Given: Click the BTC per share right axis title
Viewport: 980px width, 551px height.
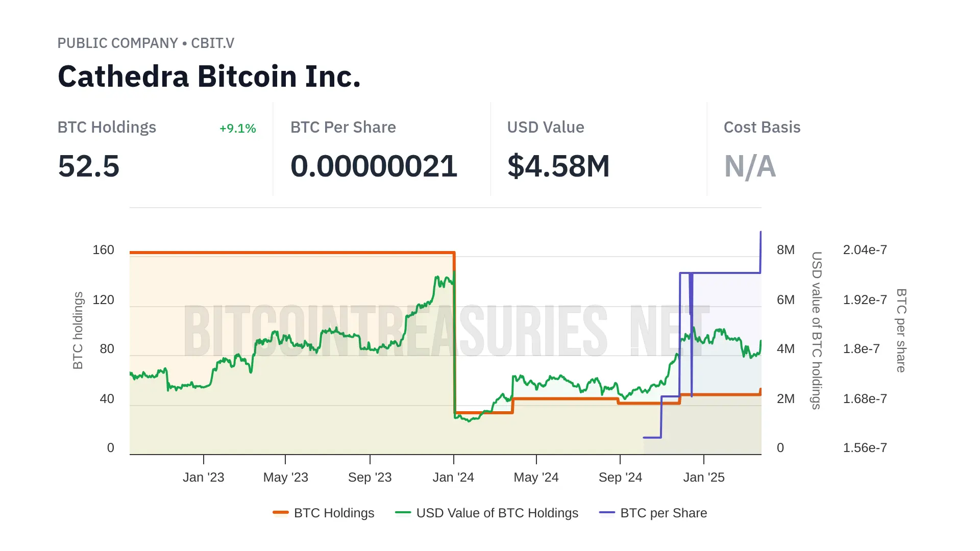Looking at the screenshot, I should click(x=901, y=330).
